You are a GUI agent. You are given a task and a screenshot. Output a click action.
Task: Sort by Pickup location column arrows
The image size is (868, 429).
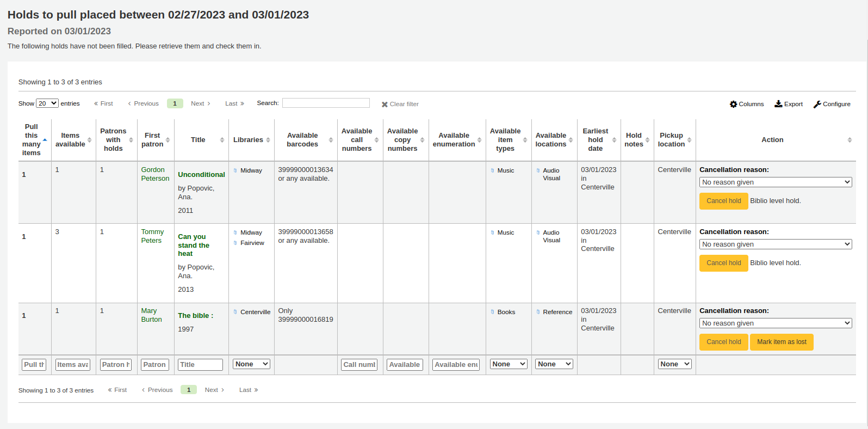tap(689, 140)
